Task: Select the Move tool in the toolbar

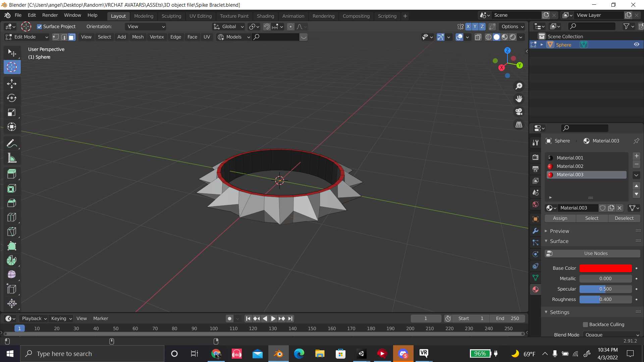Action: (12, 83)
